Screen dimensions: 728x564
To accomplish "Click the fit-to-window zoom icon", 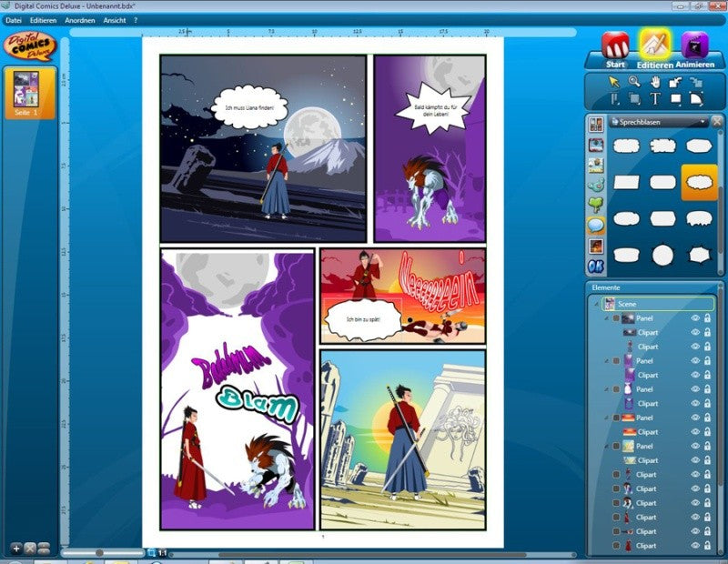I will 151,553.
